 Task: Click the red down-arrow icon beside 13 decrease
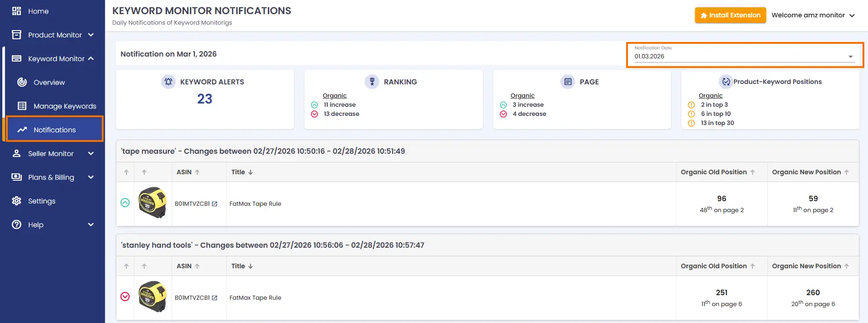[x=314, y=114]
